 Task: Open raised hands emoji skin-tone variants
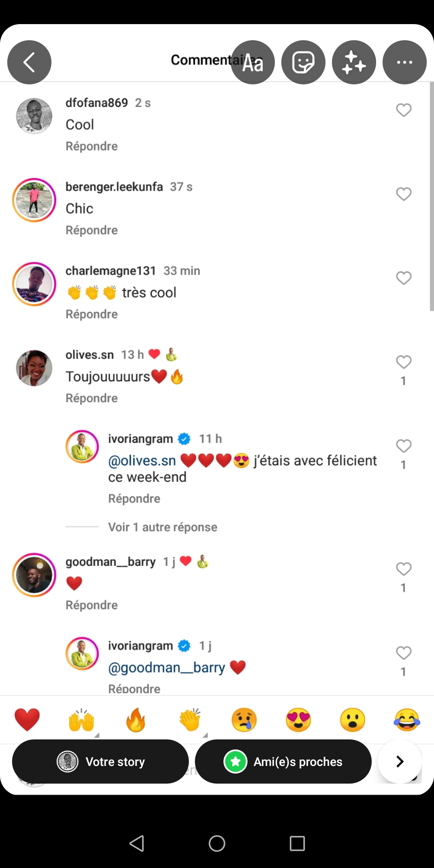pos(96,735)
